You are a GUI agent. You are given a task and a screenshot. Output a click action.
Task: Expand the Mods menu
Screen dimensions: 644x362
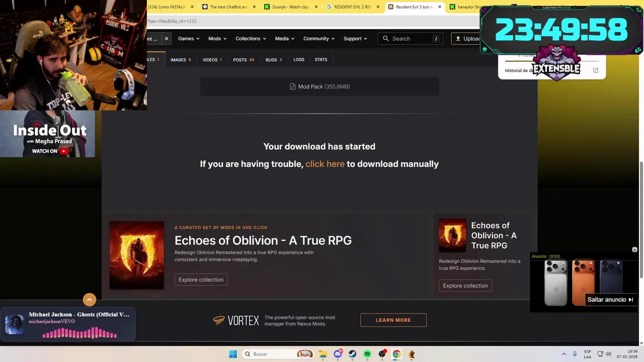(217, 39)
